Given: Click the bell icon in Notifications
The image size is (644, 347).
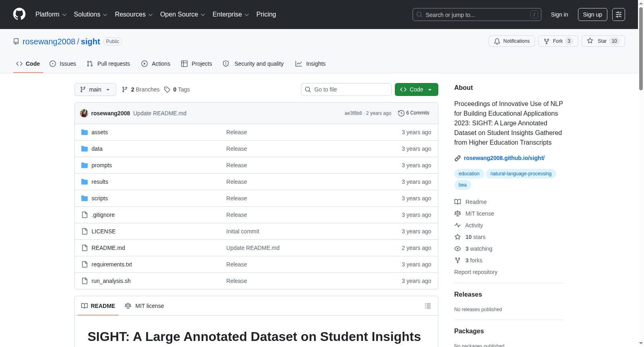Looking at the screenshot, I should click(x=497, y=41).
